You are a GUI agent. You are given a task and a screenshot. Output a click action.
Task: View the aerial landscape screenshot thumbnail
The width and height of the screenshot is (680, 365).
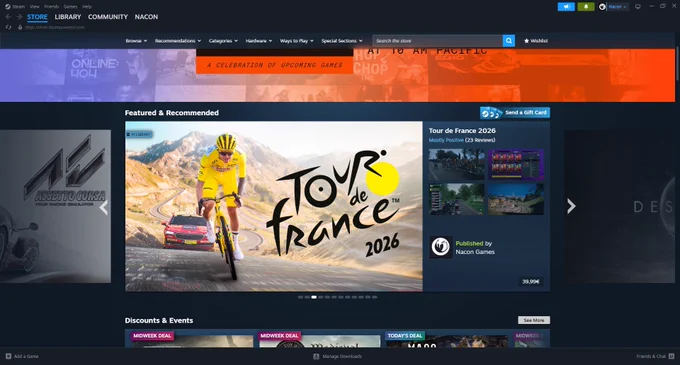coord(516,199)
